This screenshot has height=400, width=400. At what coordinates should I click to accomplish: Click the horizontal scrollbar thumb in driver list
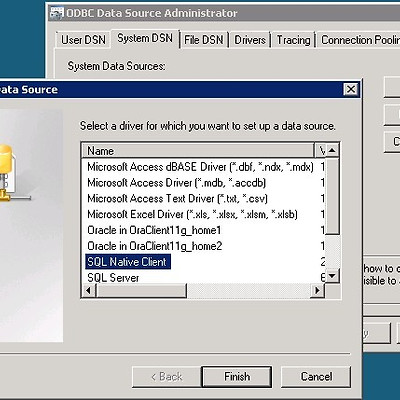pos(141,290)
